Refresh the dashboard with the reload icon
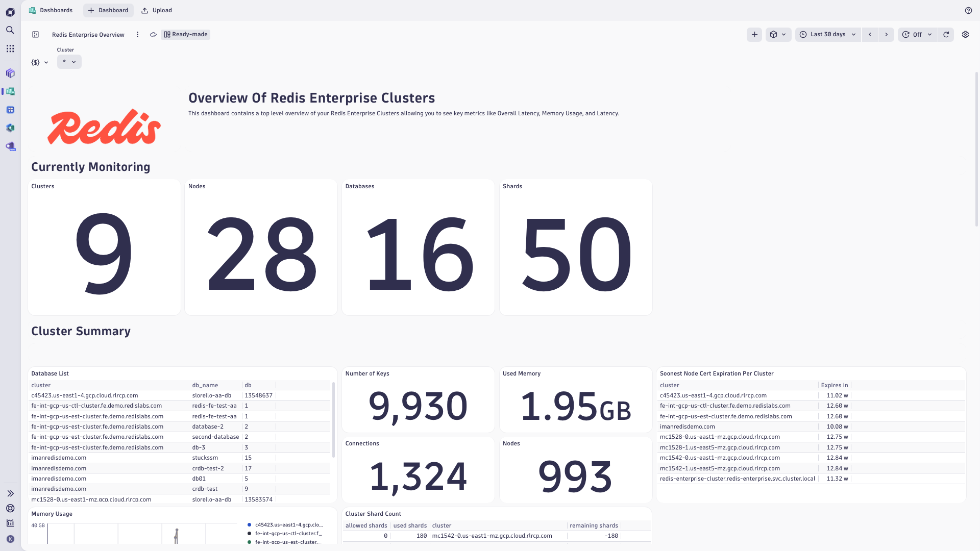Image resolution: width=980 pixels, height=551 pixels. click(947, 35)
